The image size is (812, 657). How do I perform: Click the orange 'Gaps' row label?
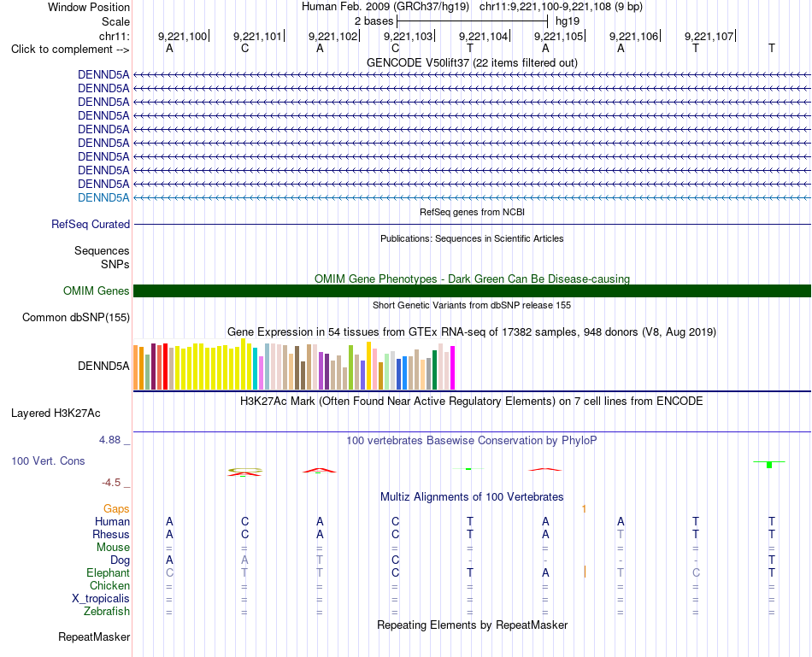pos(116,509)
